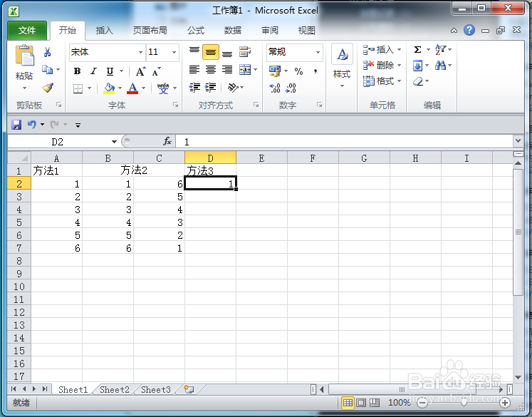Click in the formula bar input
Screen dimensions: 532x417
[345, 142]
